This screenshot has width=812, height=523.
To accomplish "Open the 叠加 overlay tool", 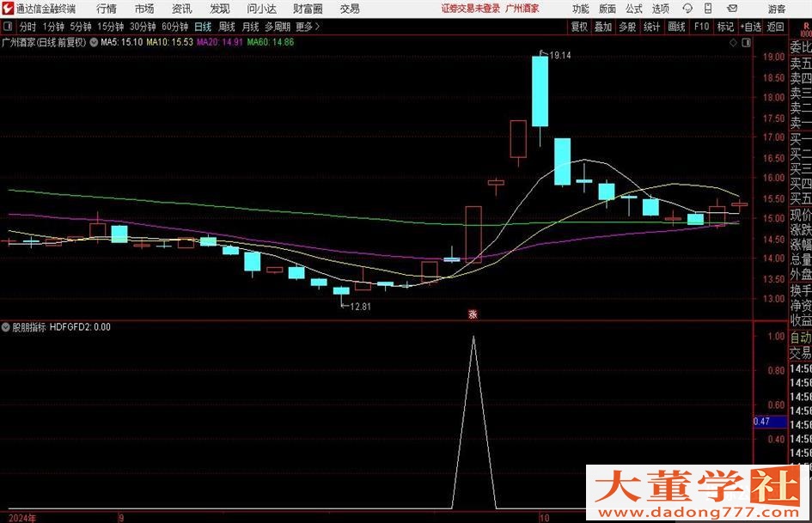I will click(x=601, y=27).
